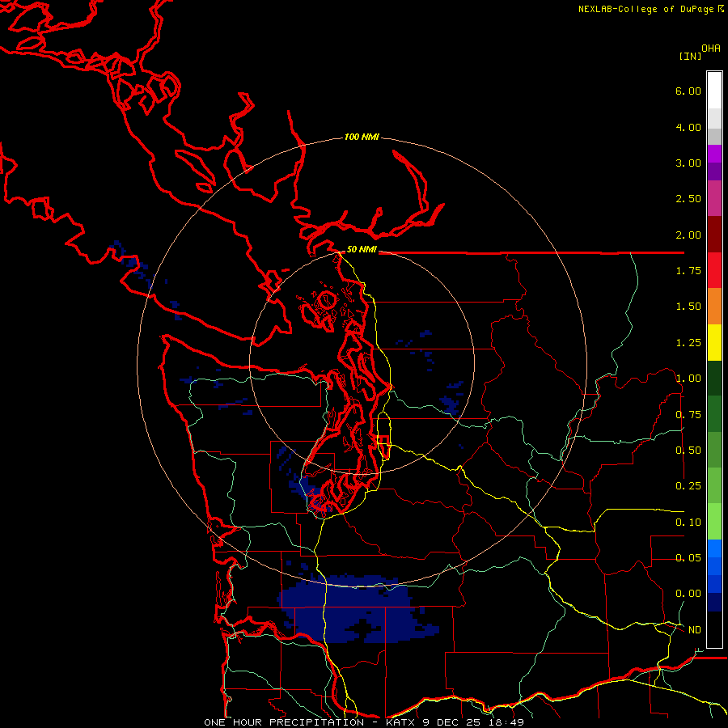
Task: Click the 1.25 legend value
Action: tap(688, 343)
